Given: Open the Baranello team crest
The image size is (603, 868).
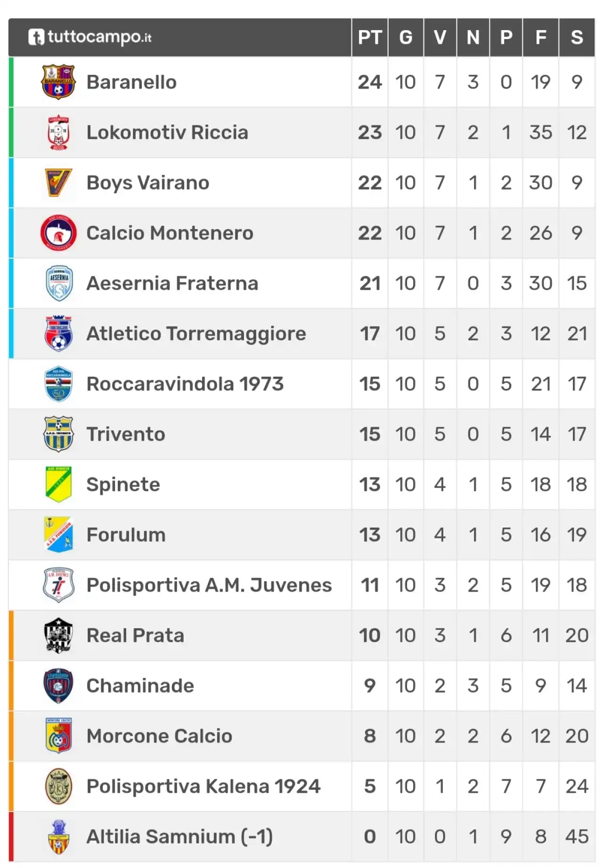Looking at the screenshot, I should (x=58, y=82).
